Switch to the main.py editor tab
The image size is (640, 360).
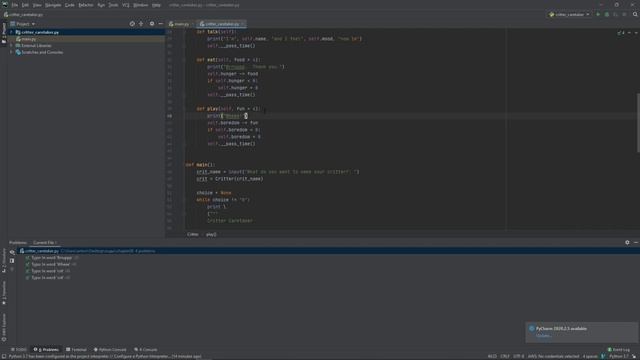(x=180, y=24)
